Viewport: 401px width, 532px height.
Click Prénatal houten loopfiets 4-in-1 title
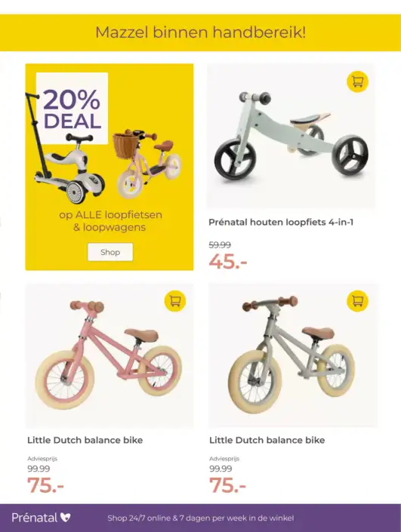(x=281, y=222)
